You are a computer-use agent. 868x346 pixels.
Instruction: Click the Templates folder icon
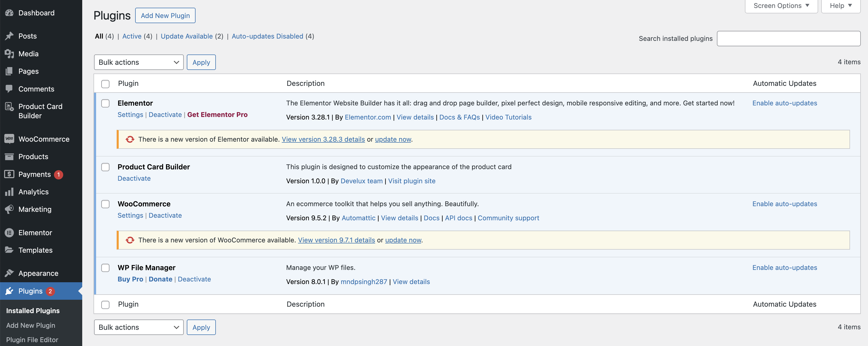pos(10,250)
